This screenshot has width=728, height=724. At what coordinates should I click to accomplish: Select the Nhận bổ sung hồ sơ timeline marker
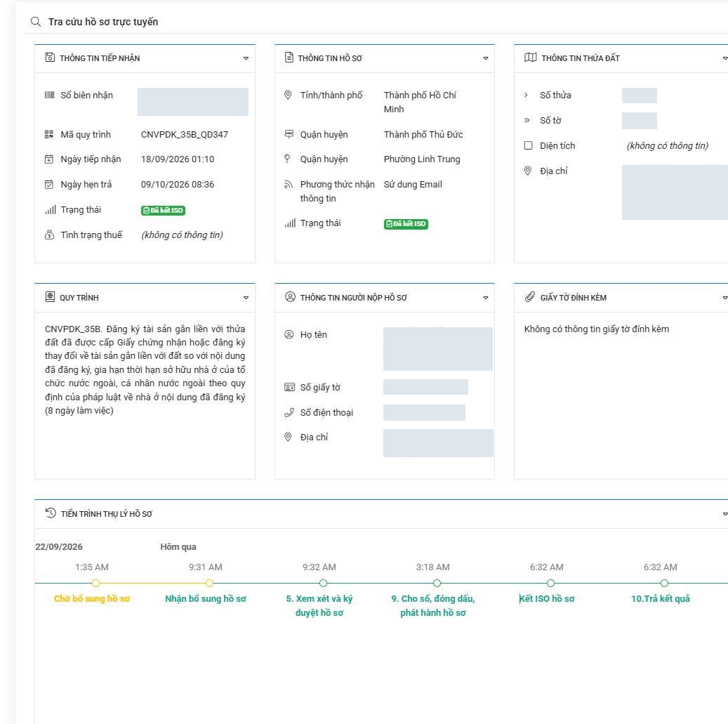tap(209, 584)
